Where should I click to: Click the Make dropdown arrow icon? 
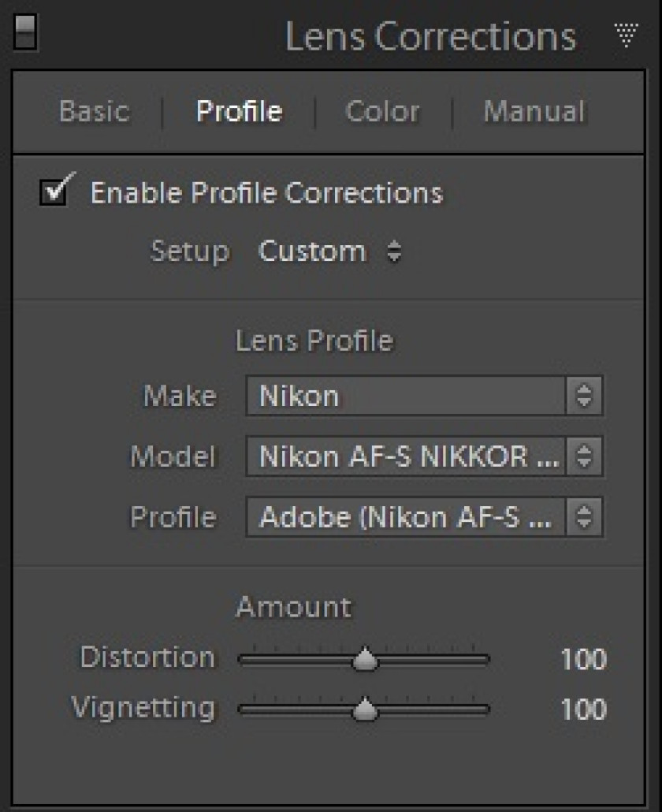click(x=584, y=397)
